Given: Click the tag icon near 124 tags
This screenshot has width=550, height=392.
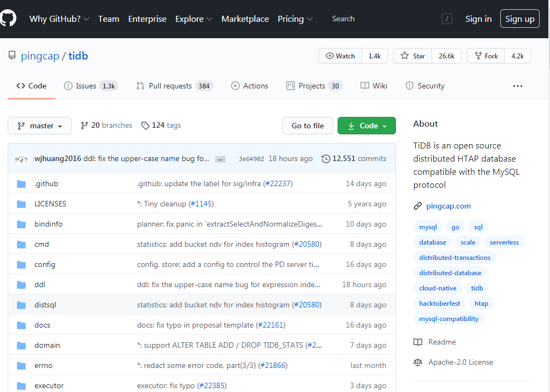Looking at the screenshot, I should coord(145,126).
